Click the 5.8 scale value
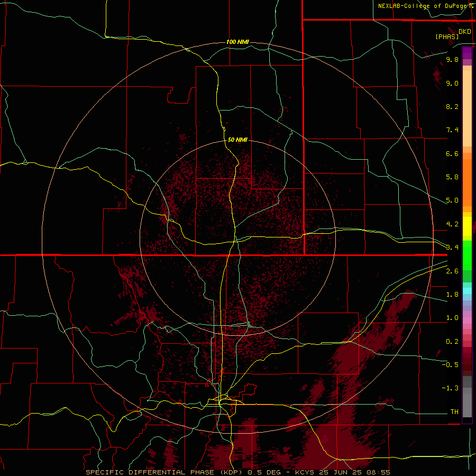 [452, 177]
